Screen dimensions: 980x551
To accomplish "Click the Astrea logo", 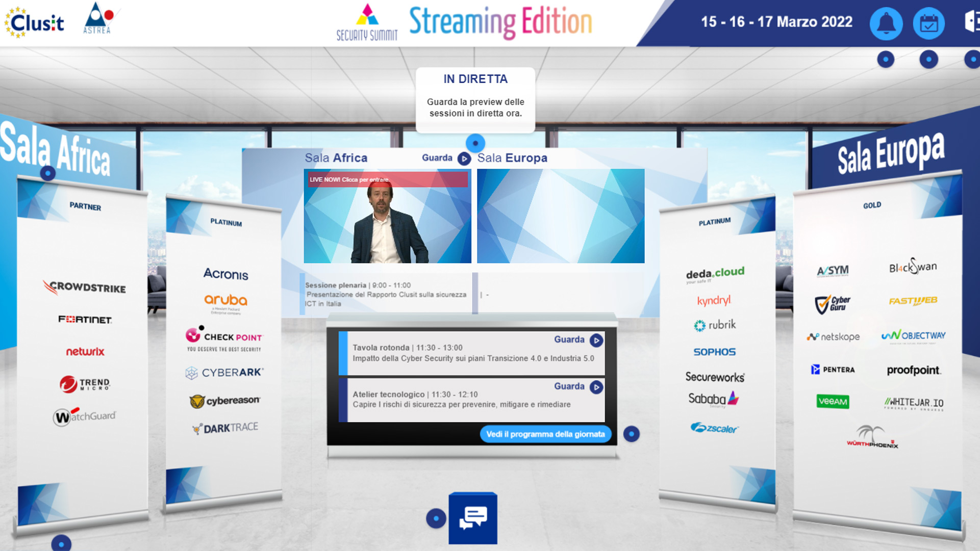I will pyautogui.click(x=98, y=19).
